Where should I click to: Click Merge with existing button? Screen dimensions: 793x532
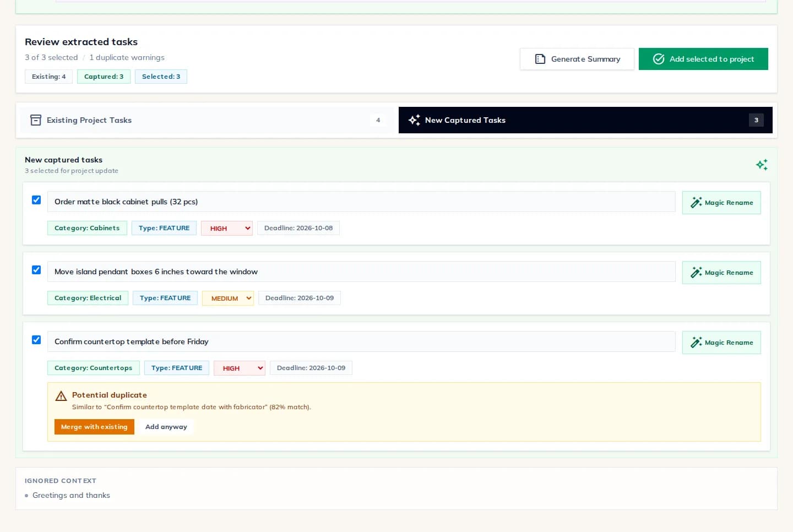[x=94, y=427]
